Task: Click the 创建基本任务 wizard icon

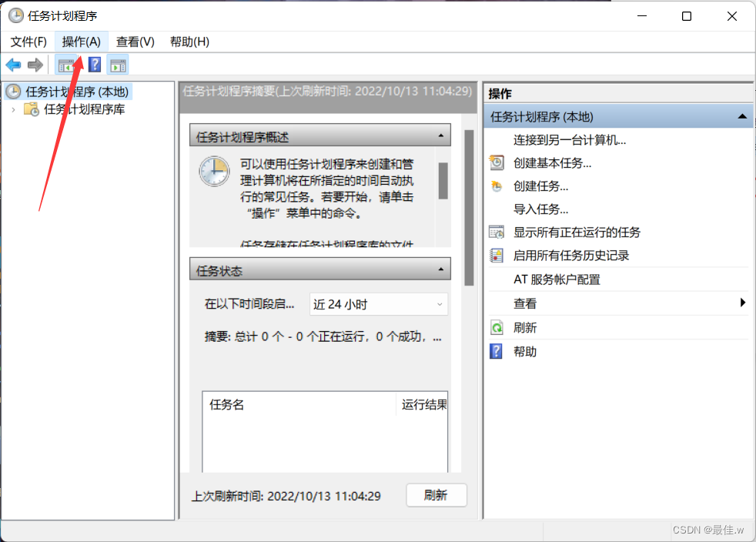Action: [x=497, y=162]
